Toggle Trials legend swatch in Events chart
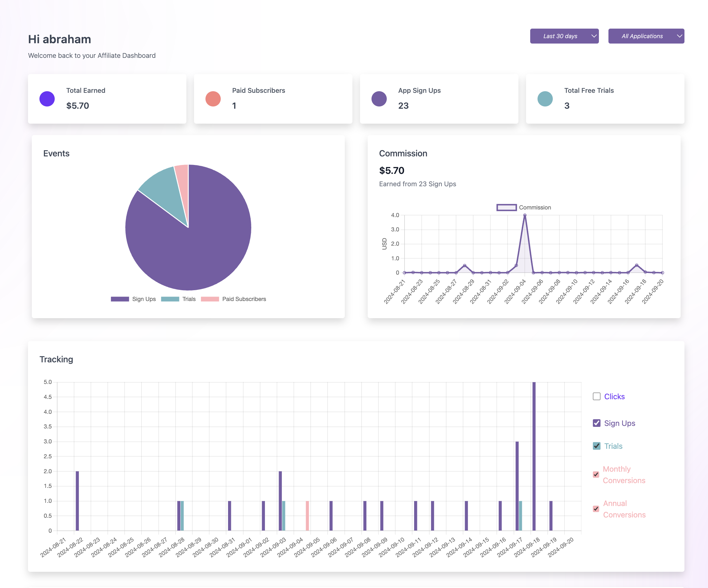708x588 pixels. click(170, 299)
